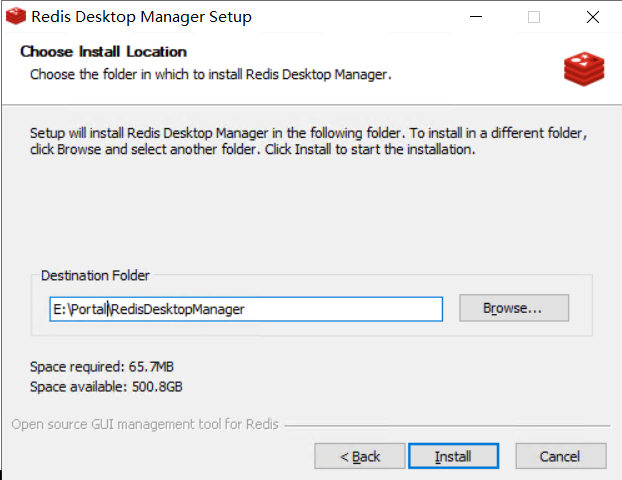
Task: Click the 'E:' drive letter in path
Action: (60, 309)
